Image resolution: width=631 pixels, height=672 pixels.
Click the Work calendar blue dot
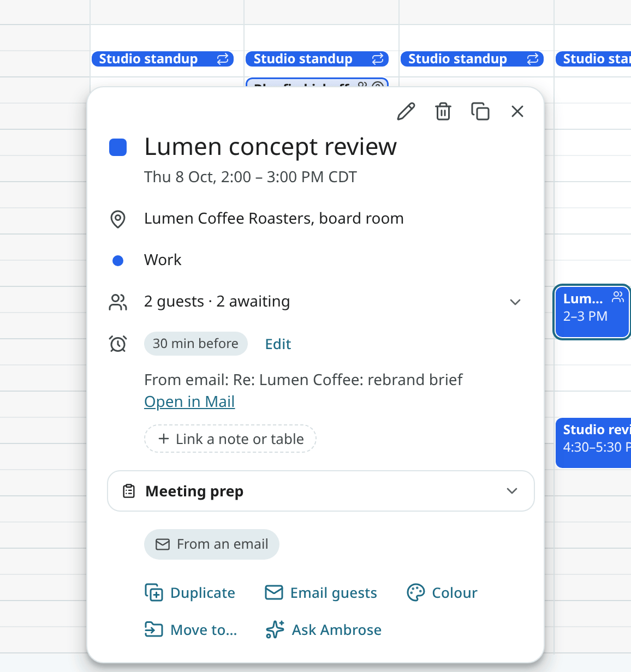tap(118, 261)
